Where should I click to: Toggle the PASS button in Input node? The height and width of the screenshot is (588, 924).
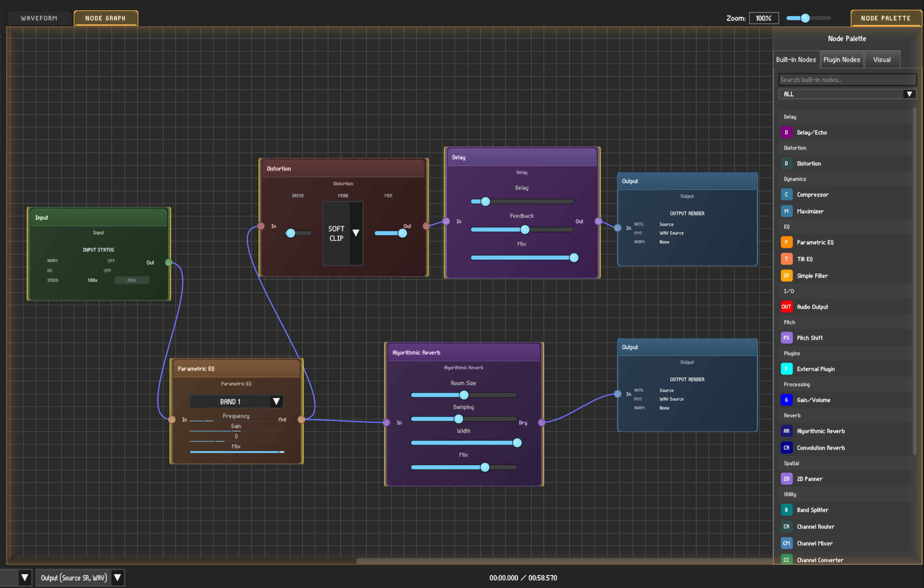click(132, 280)
